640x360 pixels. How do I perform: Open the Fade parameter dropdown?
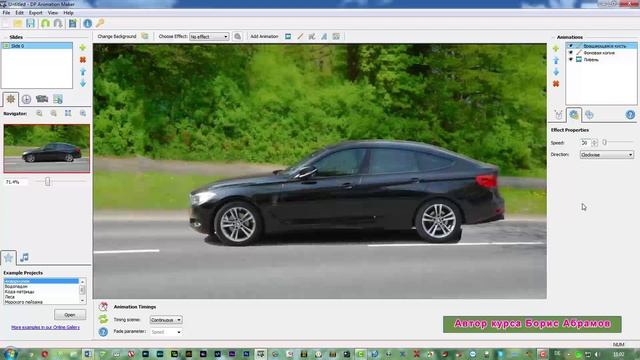pyautogui.click(x=166, y=332)
